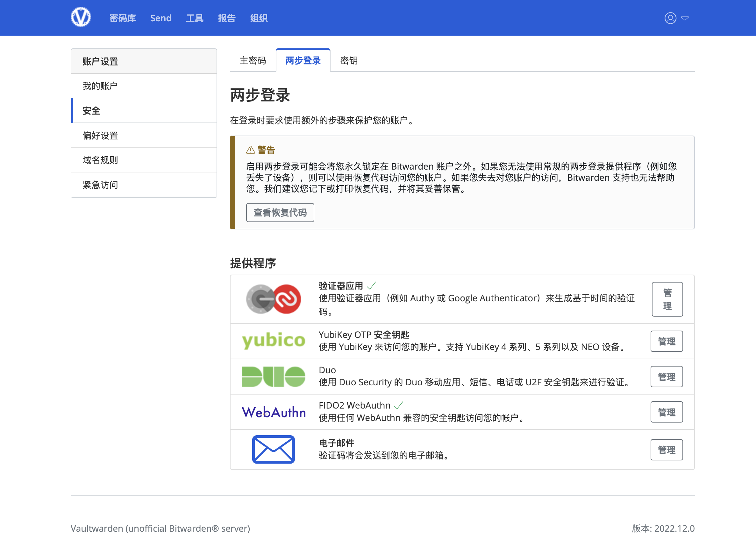Manage the YubiKey OTP provider
Screen dimensions: 756x560
point(667,341)
